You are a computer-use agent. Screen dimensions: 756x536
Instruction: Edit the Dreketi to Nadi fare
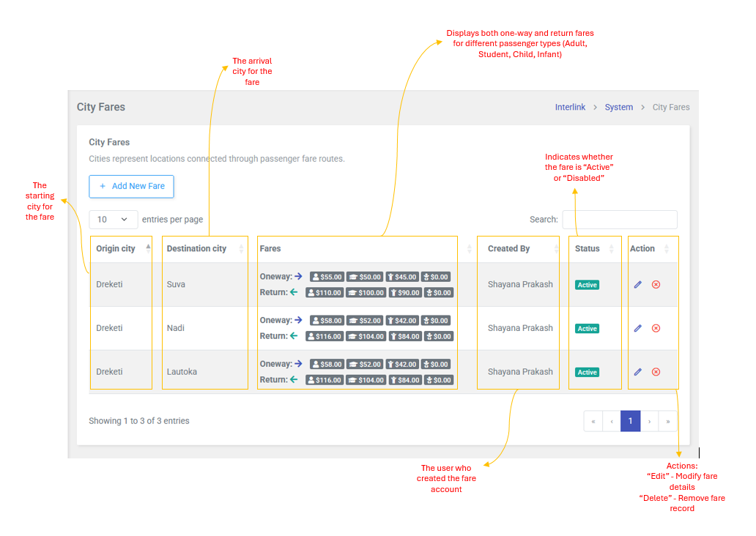(x=637, y=328)
